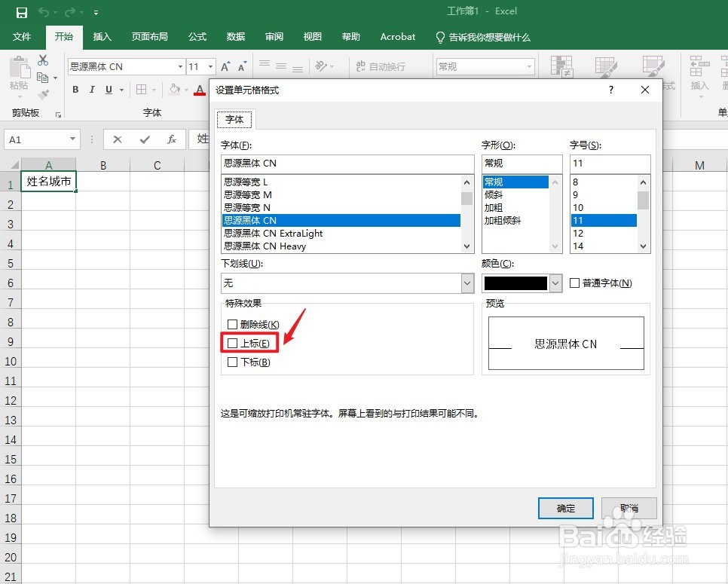Click the Paste (粘贴) clipboard icon
The image size is (728, 584).
[20, 68]
